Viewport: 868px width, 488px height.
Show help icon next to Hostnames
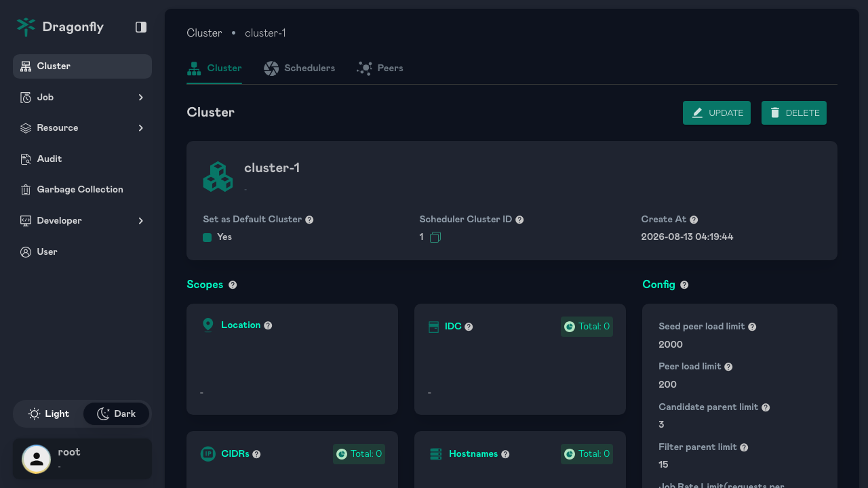click(x=505, y=454)
